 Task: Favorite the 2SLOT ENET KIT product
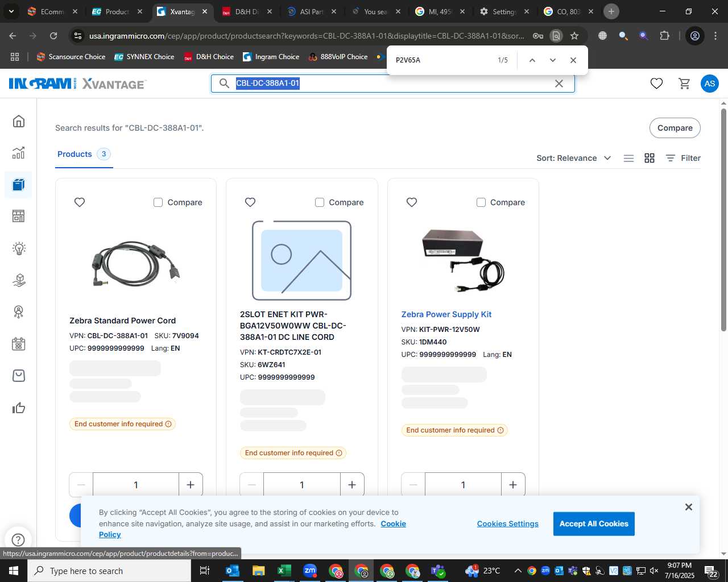[250, 202]
